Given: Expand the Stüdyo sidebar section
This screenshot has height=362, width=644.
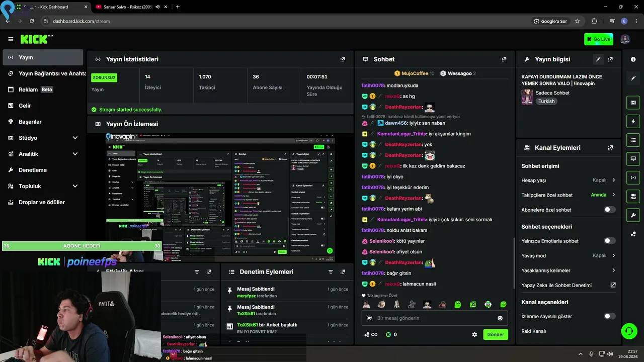Looking at the screenshot, I should pos(43,138).
